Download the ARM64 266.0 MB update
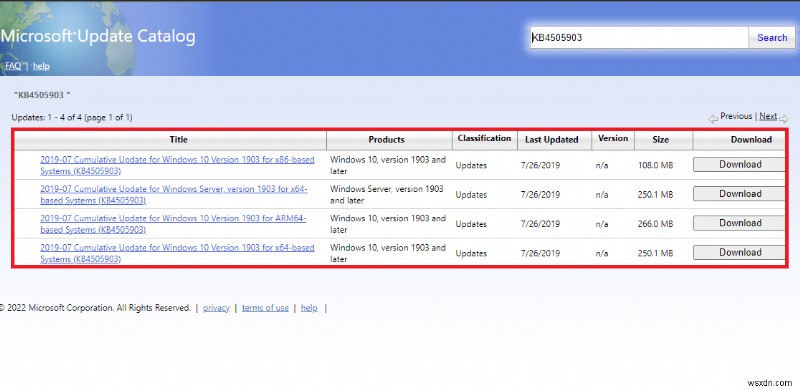Image resolution: width=800 pixels, height=390 pixels. 739,223
